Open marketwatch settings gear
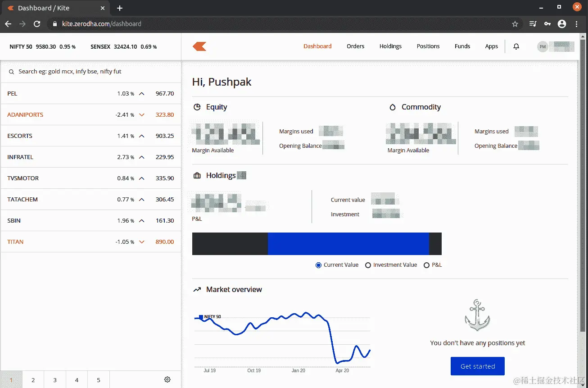588x388 pixels. [167, 379]
